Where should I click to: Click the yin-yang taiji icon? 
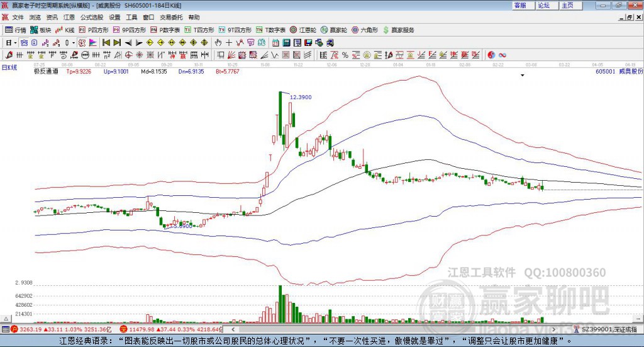pyautogui.click(x=491, y=55)
